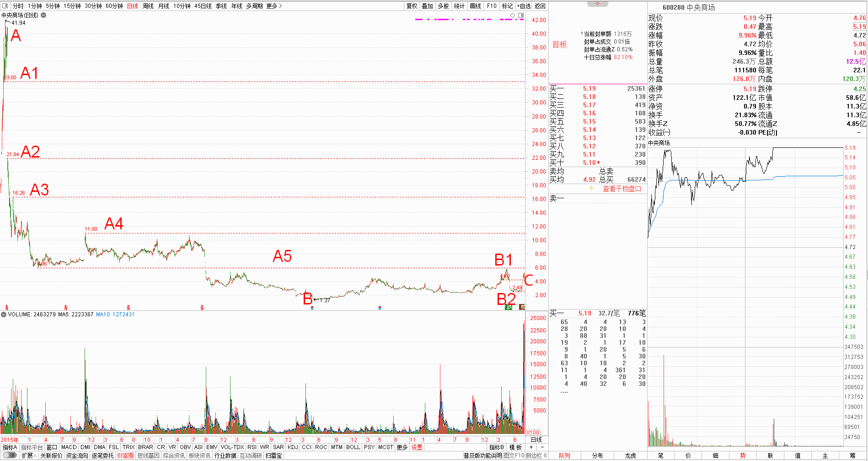Select the RSI indicator
The height and width of the screenshot is (461, 868).
[x=252, y=447]
